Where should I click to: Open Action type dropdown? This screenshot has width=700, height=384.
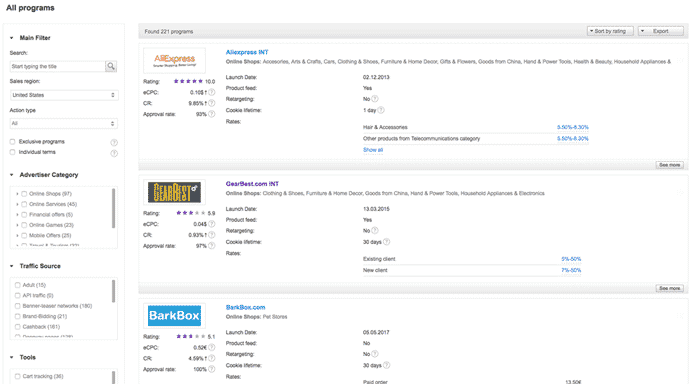coord(64,123)
